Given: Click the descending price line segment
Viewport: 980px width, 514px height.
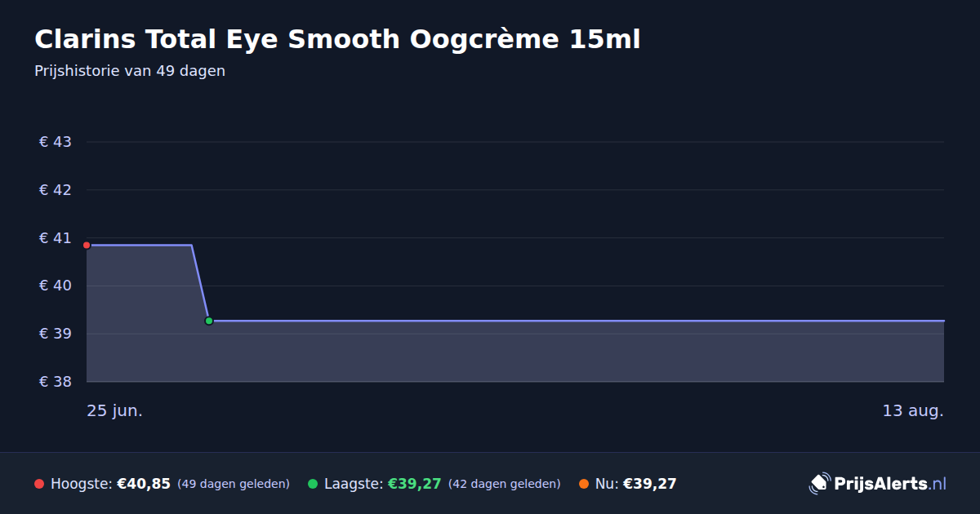Looking at the screenshot, I should point(200,282).
